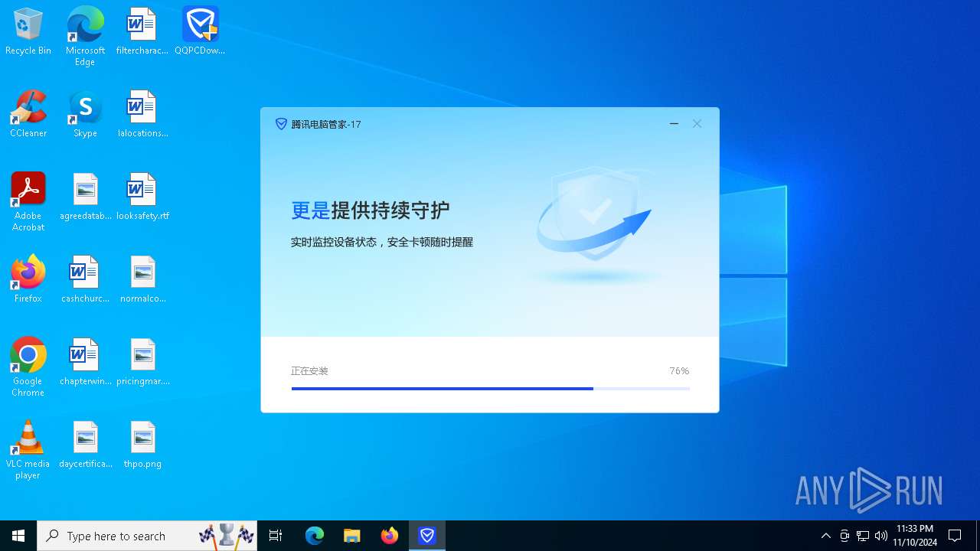Click the subtitle 实时监控设备状态，安全卡顿随时提醒

coord(382,242)
